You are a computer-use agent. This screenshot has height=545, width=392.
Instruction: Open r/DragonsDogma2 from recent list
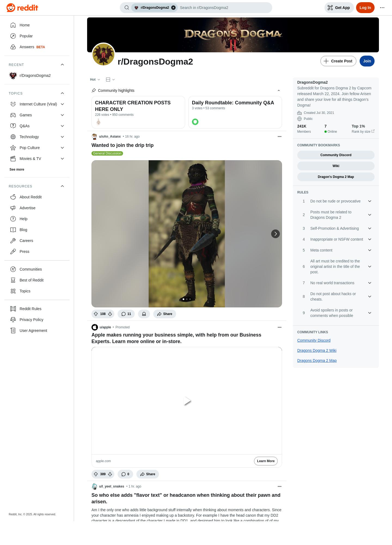click(37, 75)
